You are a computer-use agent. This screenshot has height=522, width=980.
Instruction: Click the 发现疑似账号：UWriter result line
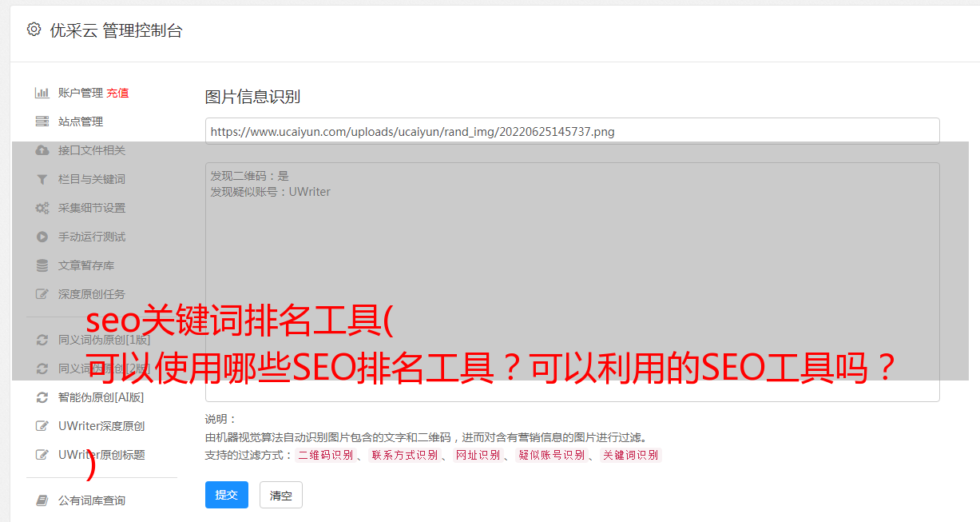270,192
